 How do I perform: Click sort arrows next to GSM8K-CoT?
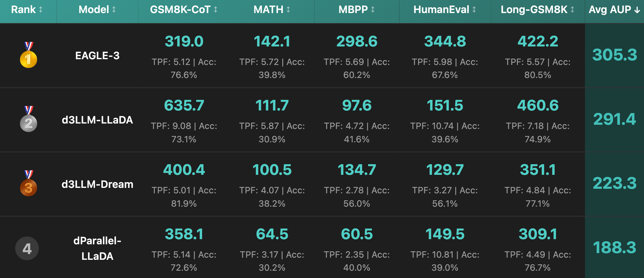click(215, 10)
